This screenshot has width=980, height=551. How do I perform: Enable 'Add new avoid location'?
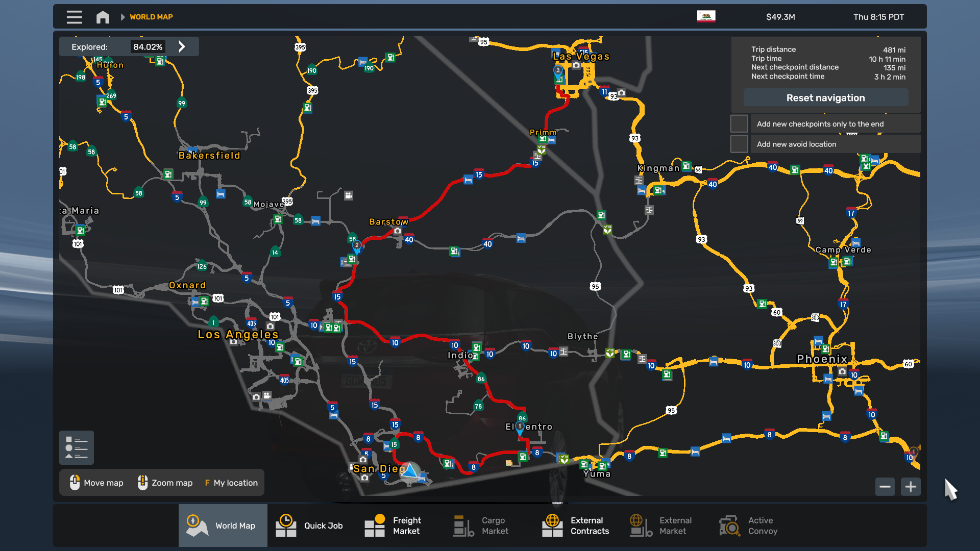pyautogui.click(x=739, y=143)
